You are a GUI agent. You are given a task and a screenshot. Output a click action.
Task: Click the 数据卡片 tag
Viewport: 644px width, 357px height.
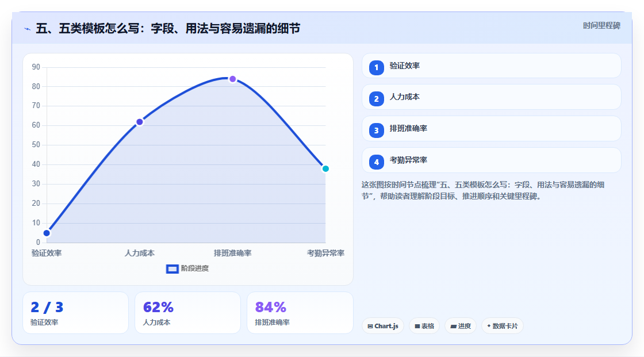tap(503, 326)
